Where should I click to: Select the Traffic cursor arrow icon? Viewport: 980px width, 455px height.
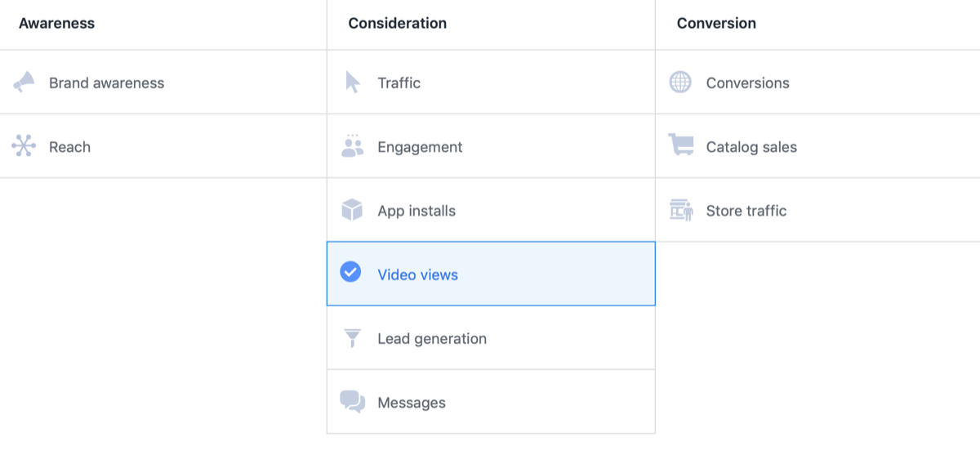(352, 83)
